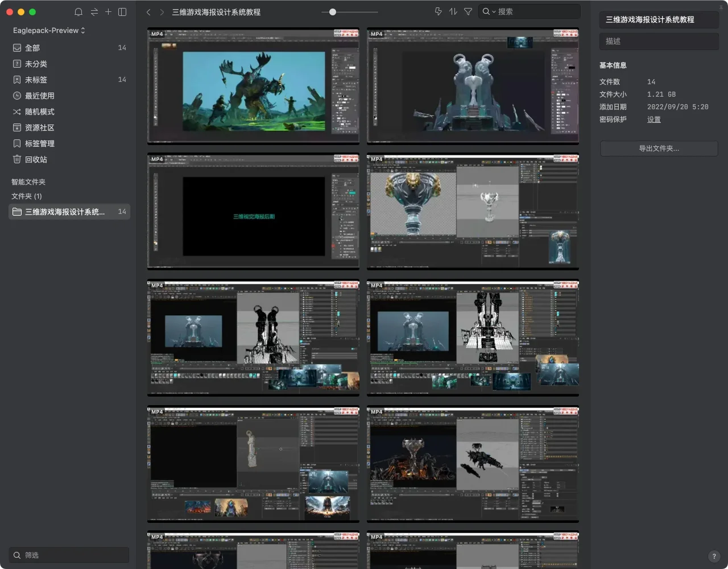Click the 搜索 search field
Screen dimensions: 728x569
coord(529,11)
